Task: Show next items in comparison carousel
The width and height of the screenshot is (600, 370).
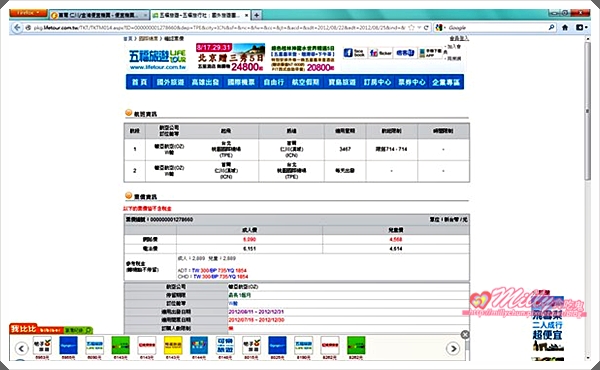Action: pyautogui.click(x=453, y=349)
